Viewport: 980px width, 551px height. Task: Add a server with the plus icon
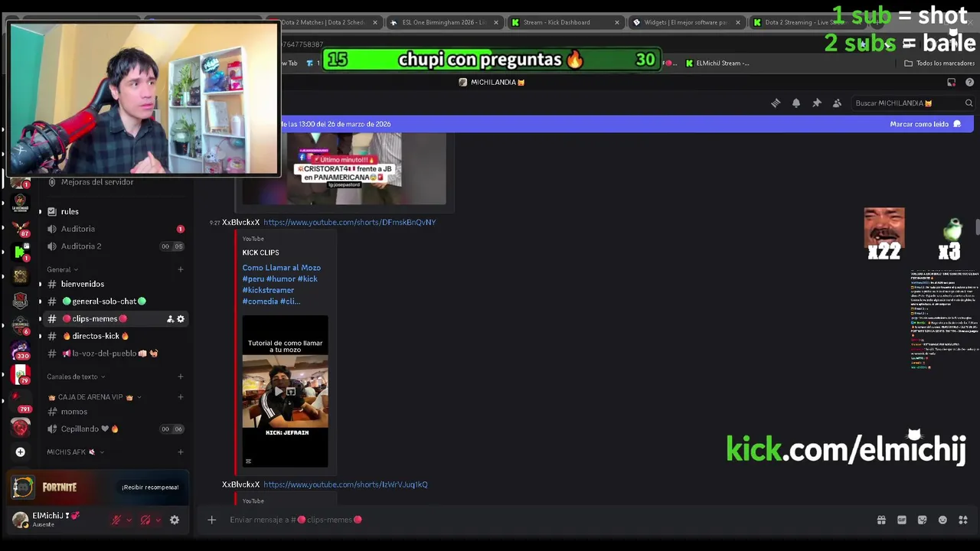point(20,452)
